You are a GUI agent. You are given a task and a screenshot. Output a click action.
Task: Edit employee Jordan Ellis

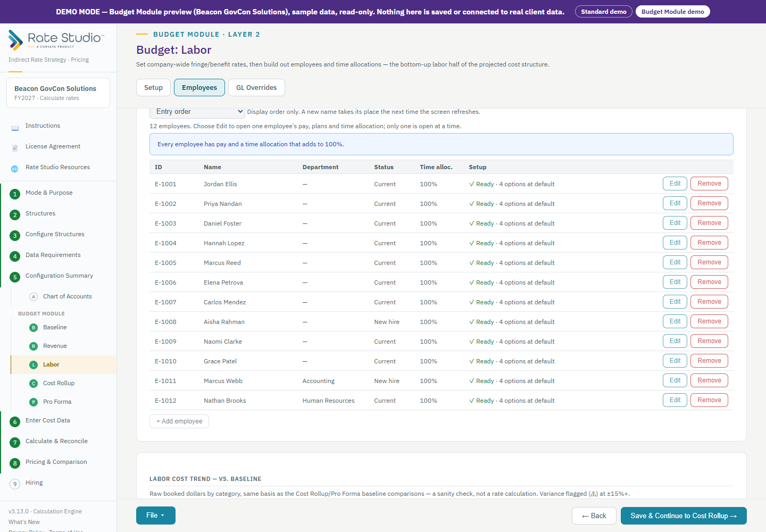pos(675,184)
